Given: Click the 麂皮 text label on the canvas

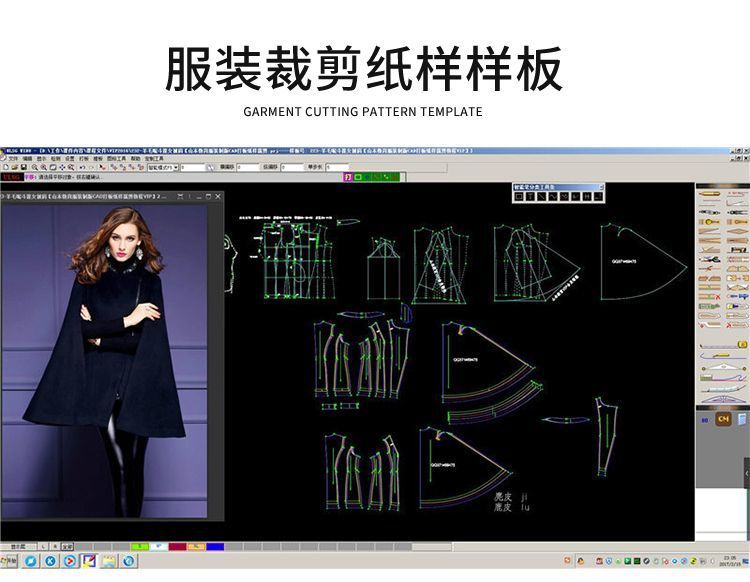Looking at the screenshot, I should (x=503, y=496).
